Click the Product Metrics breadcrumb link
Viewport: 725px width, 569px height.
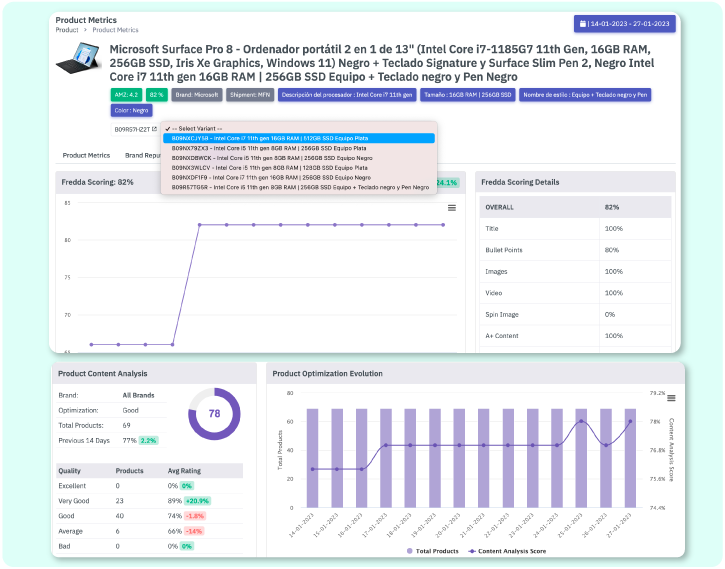pyautogui.click(x=115, y=30)
